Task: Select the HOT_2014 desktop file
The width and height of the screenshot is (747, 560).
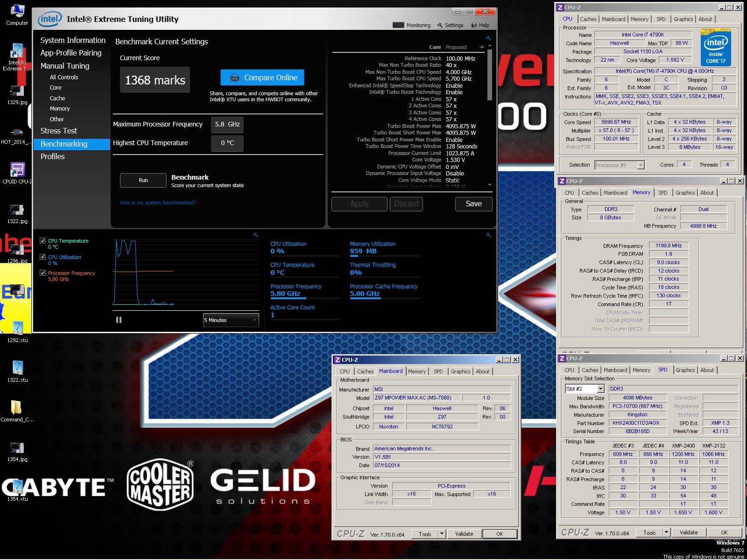Action: (17, 135)
